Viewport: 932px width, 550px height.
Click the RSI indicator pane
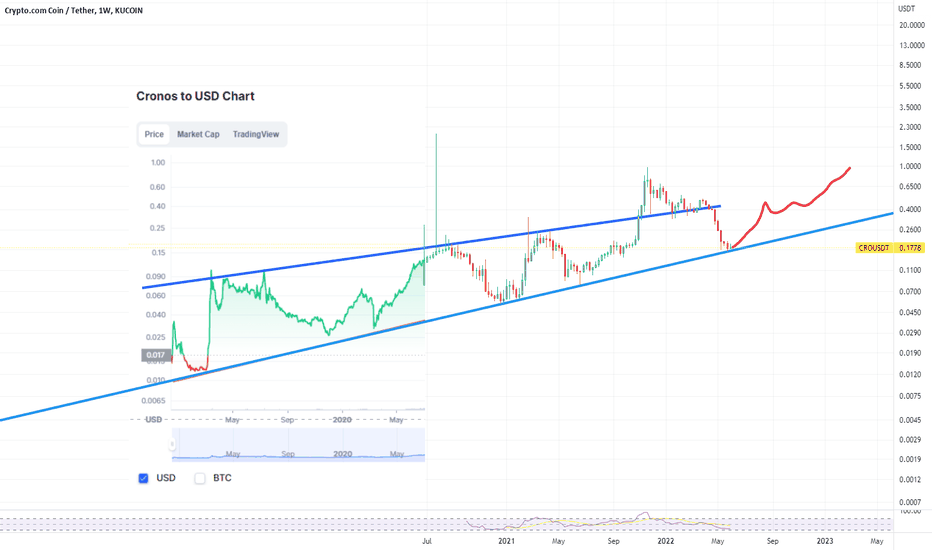(446, 522)
